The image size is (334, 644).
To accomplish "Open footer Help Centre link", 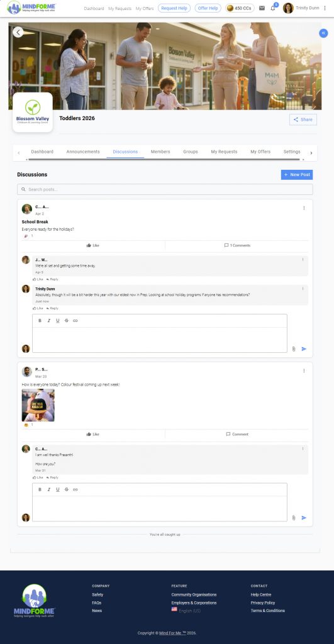I will 261,595.
